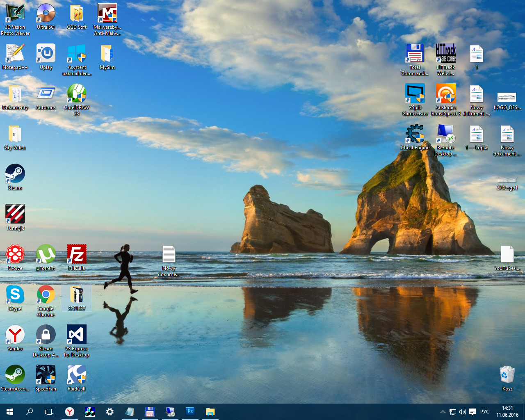
Task: Switch to Total Commander taskbar button
Action: click(x=150, y=412)
